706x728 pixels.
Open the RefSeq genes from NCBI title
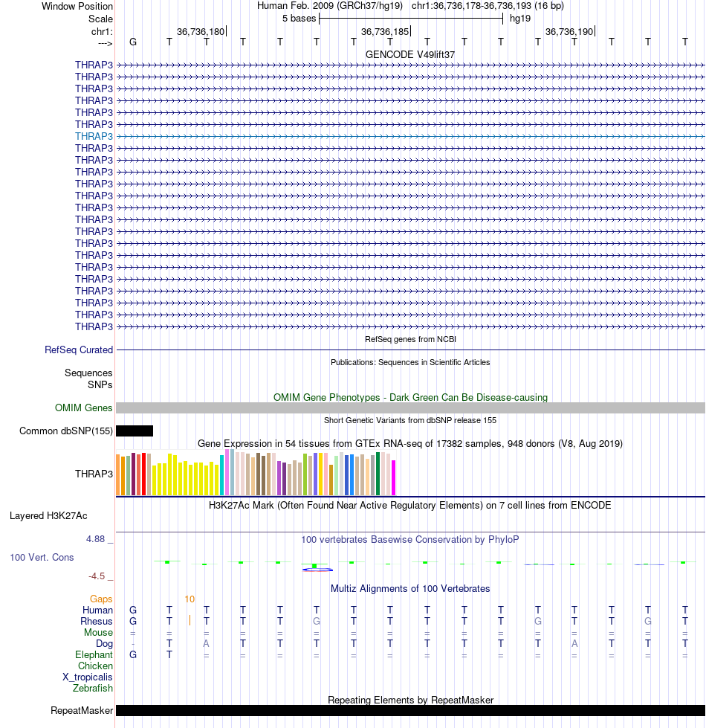[x=410, y=339]
